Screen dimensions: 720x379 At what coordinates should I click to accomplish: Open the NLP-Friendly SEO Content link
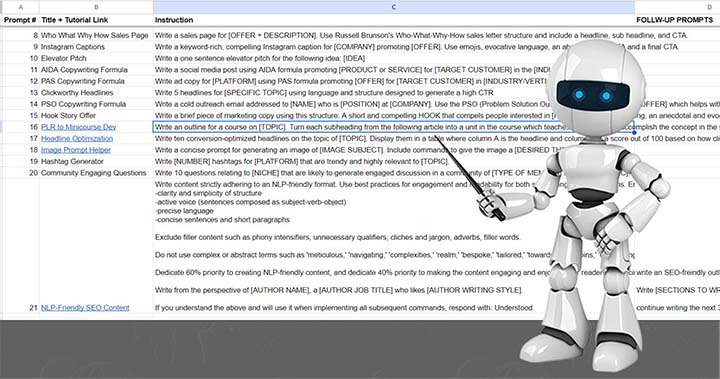click(x=85, y=308)
